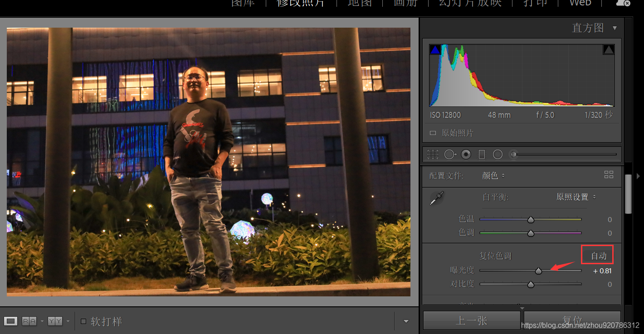The image size is (644, 334).
Task: Open the 打印 module
Action: pyautogui.click(x=535, y=3)
